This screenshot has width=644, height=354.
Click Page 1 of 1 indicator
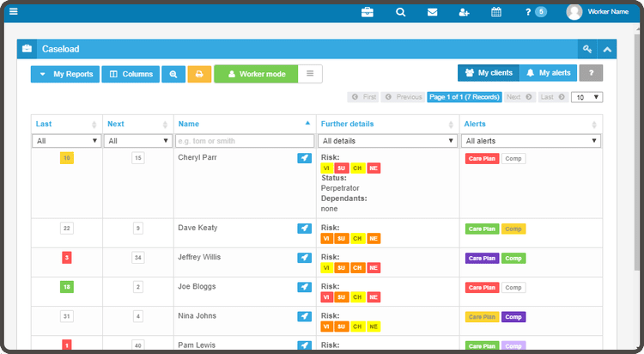pyautogui.click(x=465, y=97)
